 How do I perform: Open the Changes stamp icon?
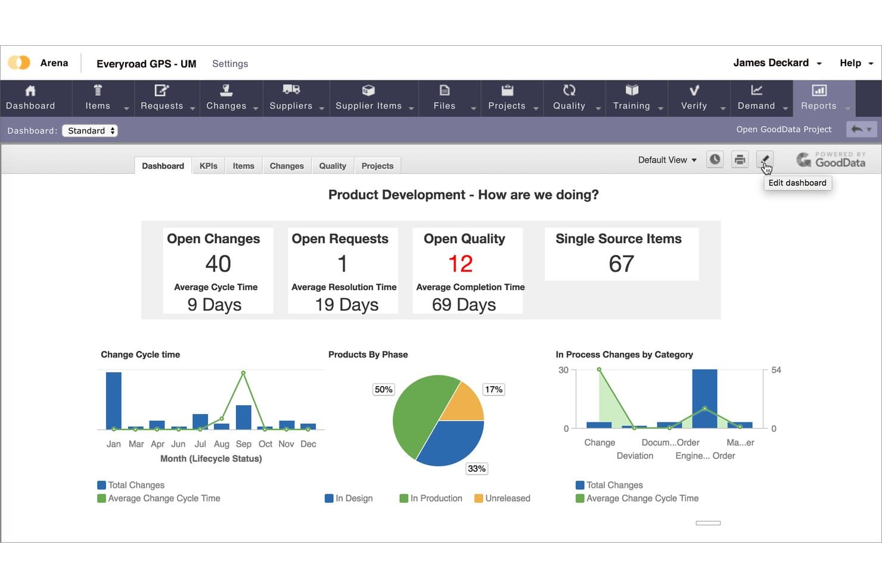(x=226, y=91)
